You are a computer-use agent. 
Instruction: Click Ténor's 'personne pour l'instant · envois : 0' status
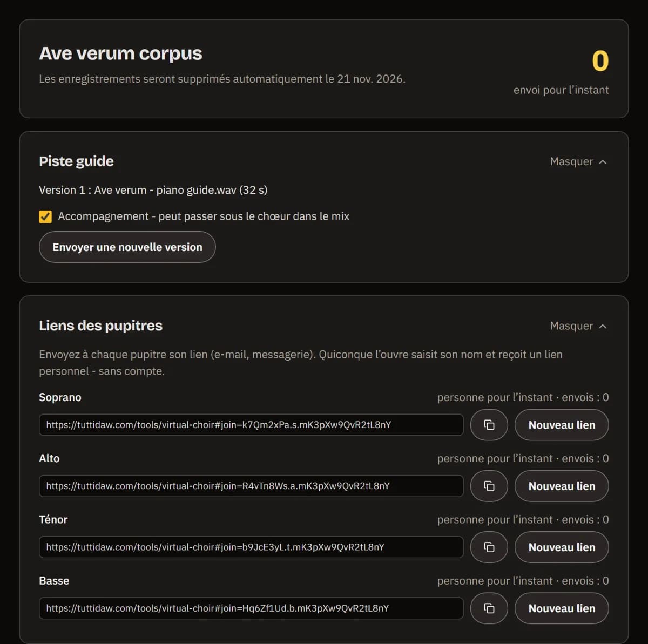click(x=523, y=519)
